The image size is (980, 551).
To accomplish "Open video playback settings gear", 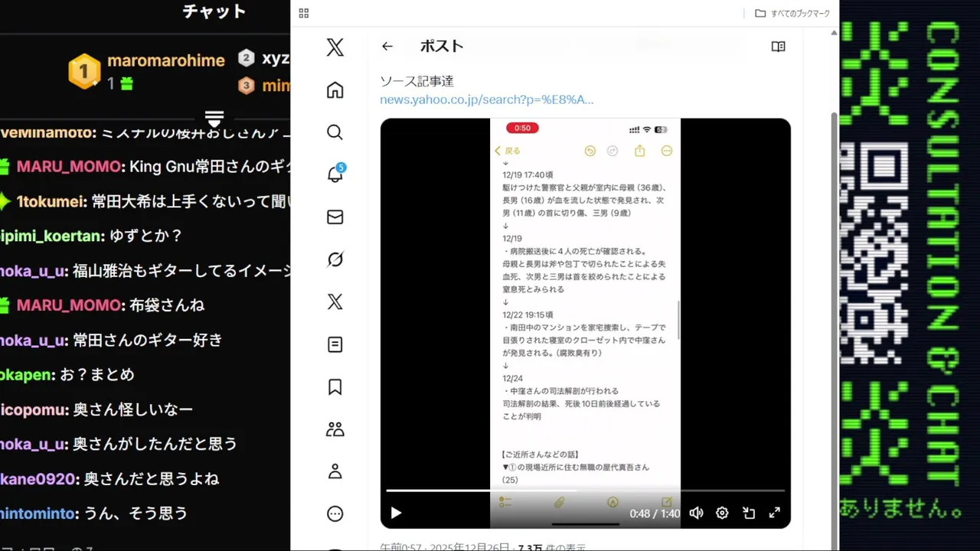I will (722, 513).
